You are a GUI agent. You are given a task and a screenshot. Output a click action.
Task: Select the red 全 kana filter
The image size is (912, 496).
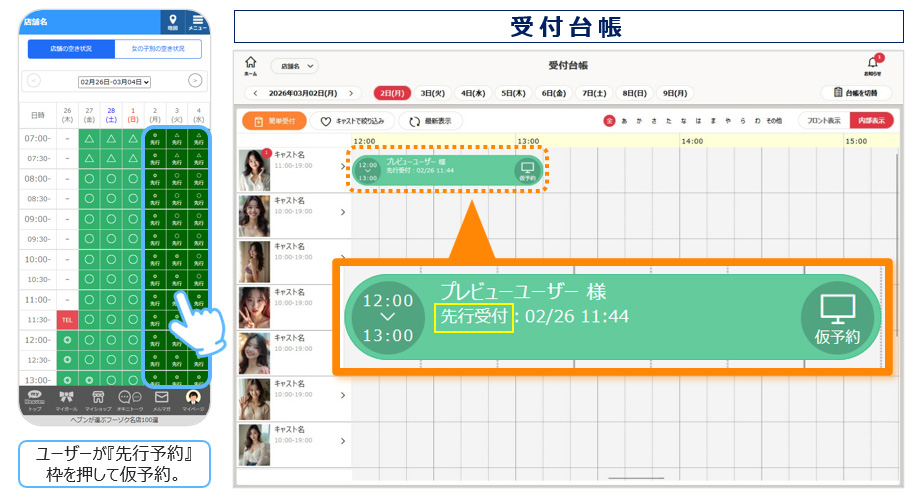(x=608, y=121)
